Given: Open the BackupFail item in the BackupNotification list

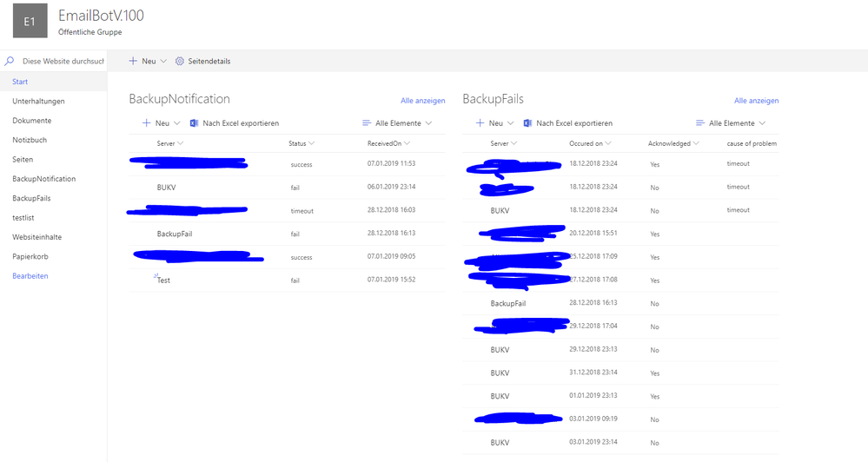Looking at the screenshot, I should 175,234.
